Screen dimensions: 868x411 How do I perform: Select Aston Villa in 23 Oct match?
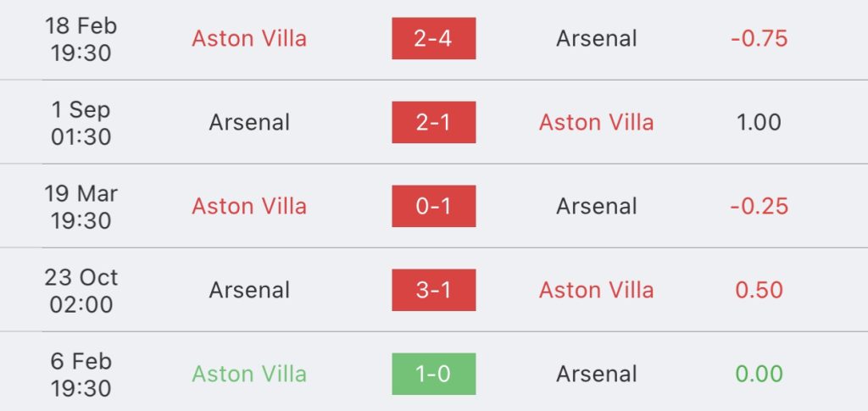pyautogui.click(x=596, y=290)
